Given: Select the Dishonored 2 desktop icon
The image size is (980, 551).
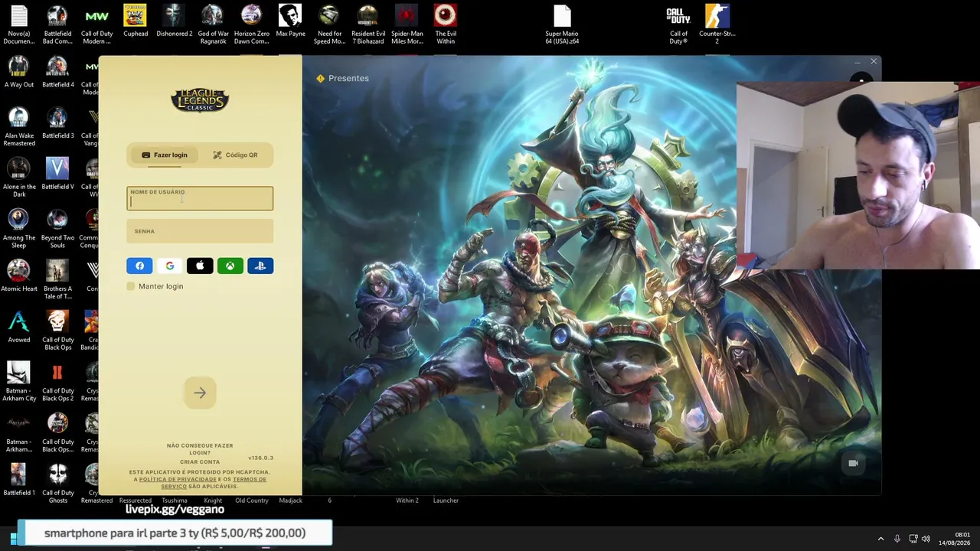Looking at the screenshot, I should tap(174, 21).
